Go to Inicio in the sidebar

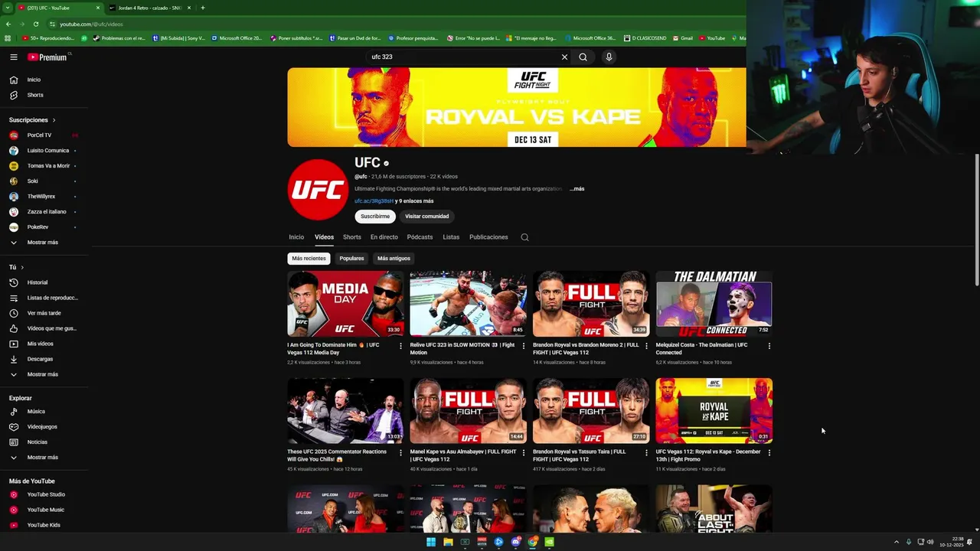click(x=34, y=80)
